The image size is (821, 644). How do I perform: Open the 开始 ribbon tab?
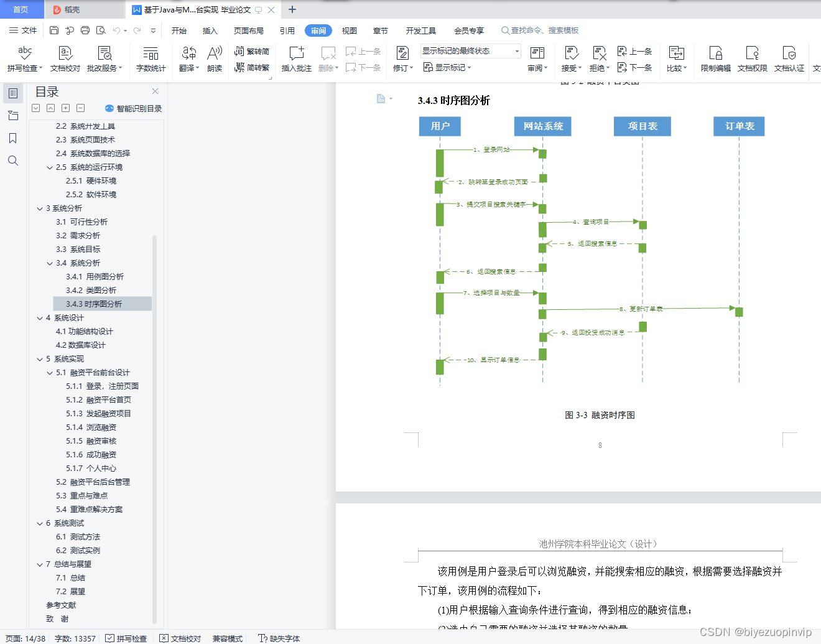pos(179,30)
